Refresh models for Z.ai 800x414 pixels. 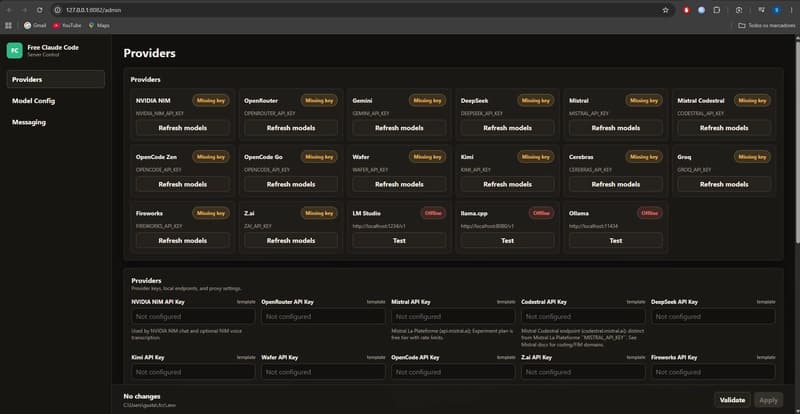(291, 240)
